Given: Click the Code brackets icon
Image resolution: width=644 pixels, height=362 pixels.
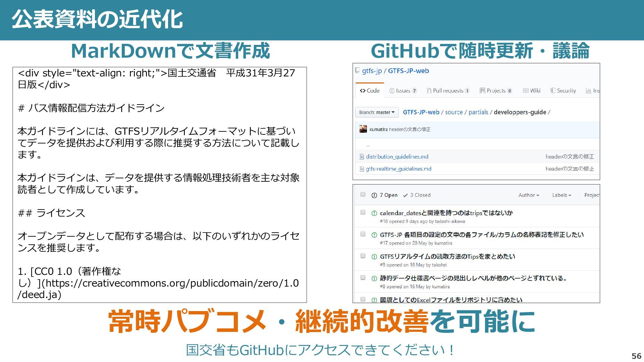Looking at the screenshot, I should pyautogui.click(x=363, y=90).
